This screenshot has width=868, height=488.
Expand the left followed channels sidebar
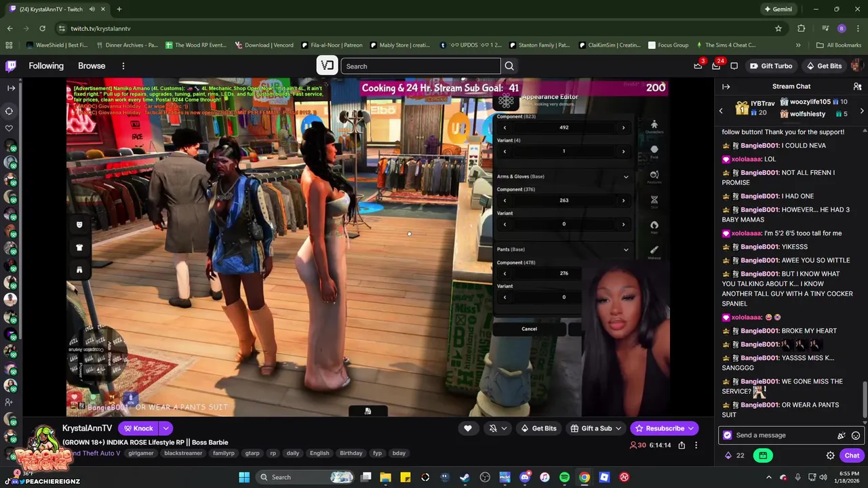point(11,88)
